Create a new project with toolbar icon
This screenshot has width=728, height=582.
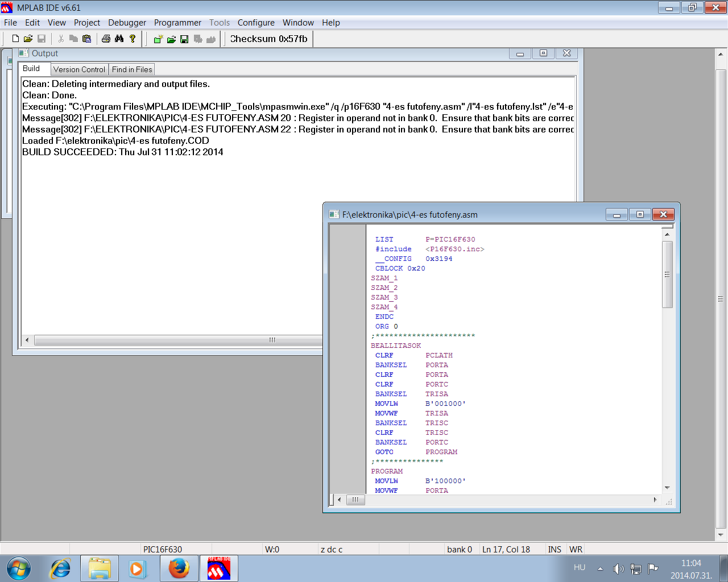click(158, 39)
